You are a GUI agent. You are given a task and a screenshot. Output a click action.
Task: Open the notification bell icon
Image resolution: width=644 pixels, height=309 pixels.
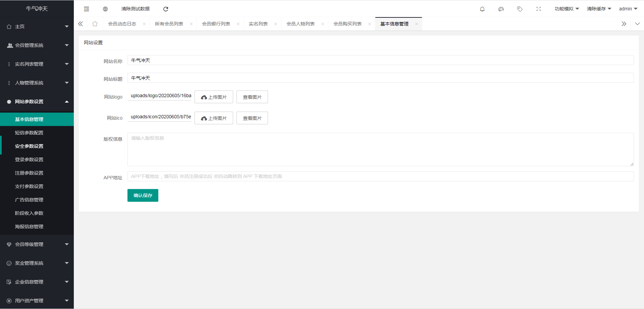coord(482,9)
